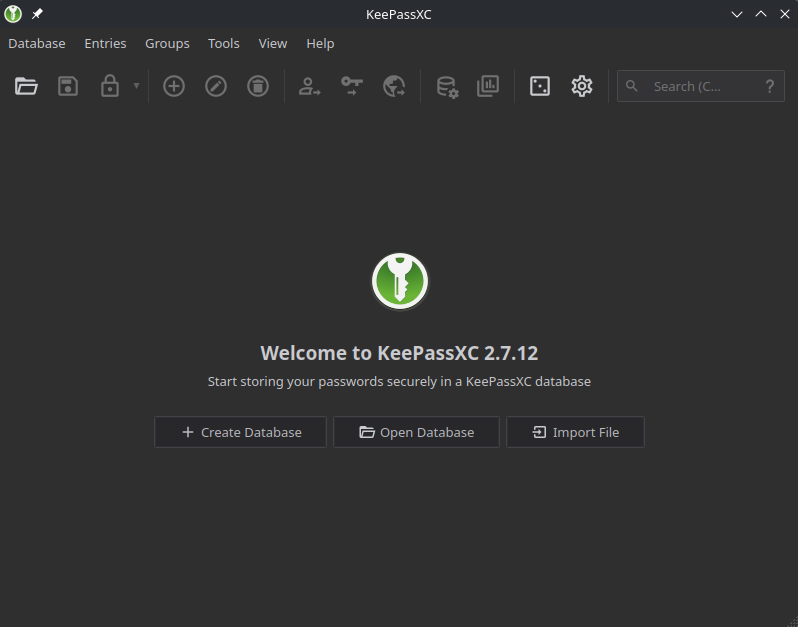Image resolution: width=798 pixels, height=627 pixels.
Task: Click the Lock Database padlock icon
Action: coord(110,86)
